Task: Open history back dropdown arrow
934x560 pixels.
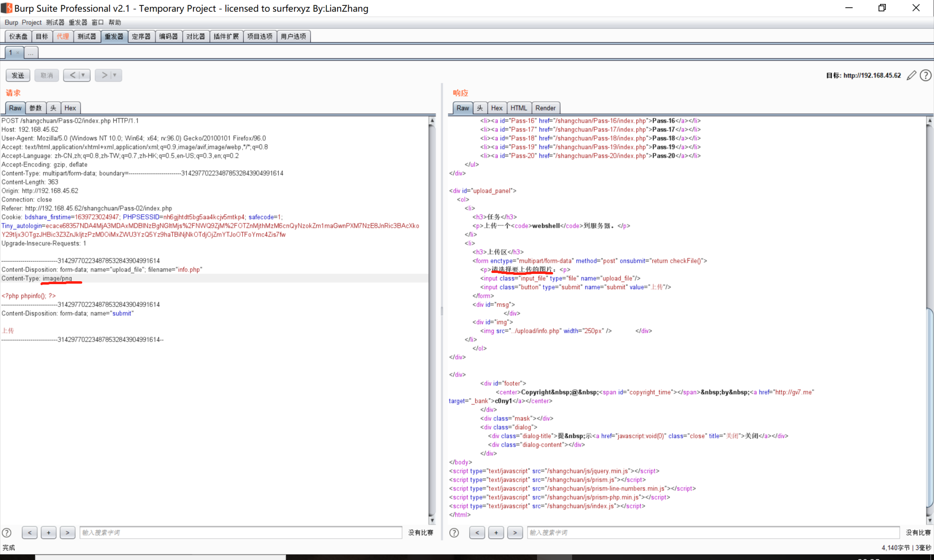Action: pyautogui.click(x=84, y=75)
